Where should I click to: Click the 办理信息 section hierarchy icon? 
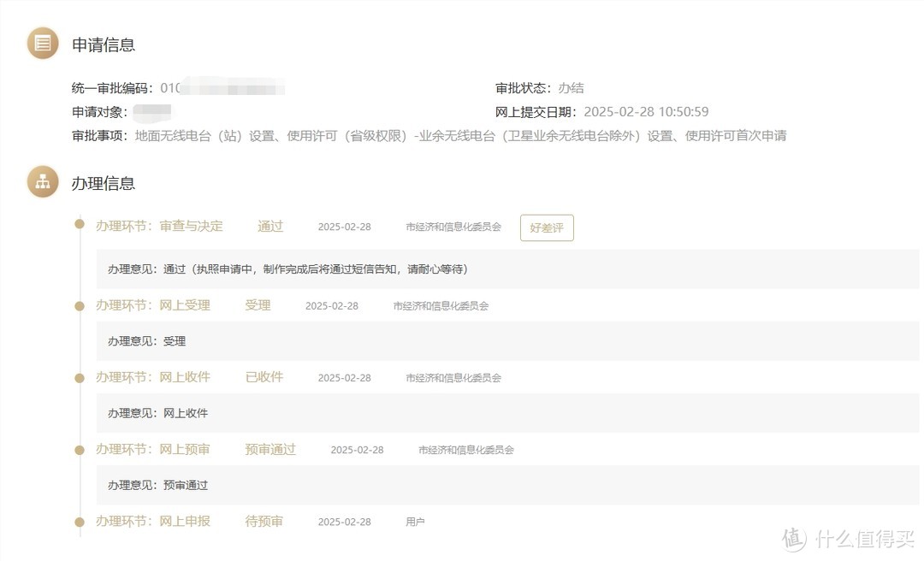pyautogui.click(x=43, y=182)
